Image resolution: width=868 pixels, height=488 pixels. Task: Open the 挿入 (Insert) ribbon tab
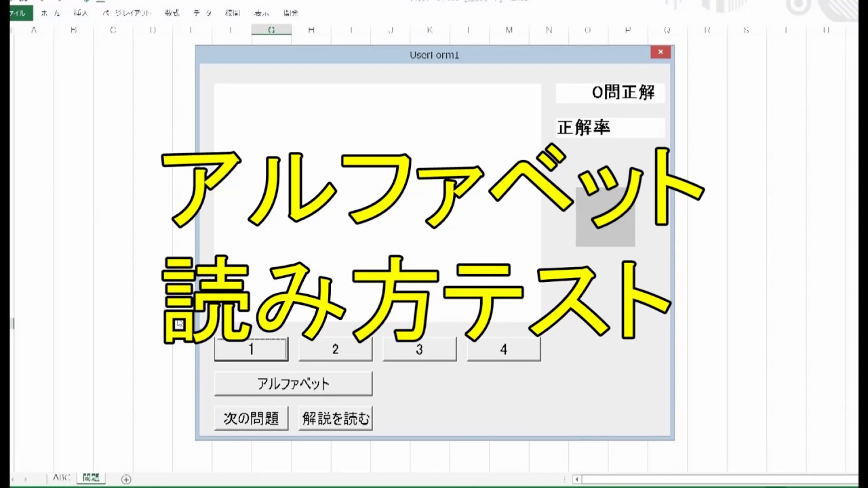pyautogui.click(x=81, y=13)
